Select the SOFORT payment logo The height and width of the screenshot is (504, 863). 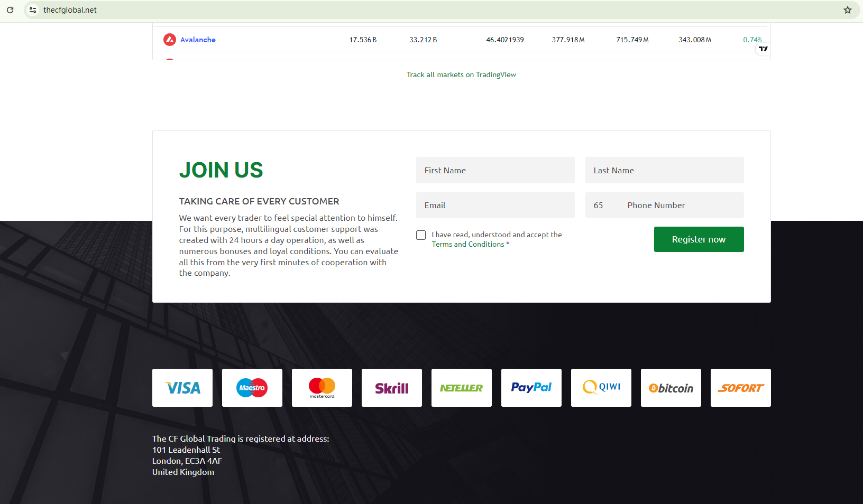(741, 388)
